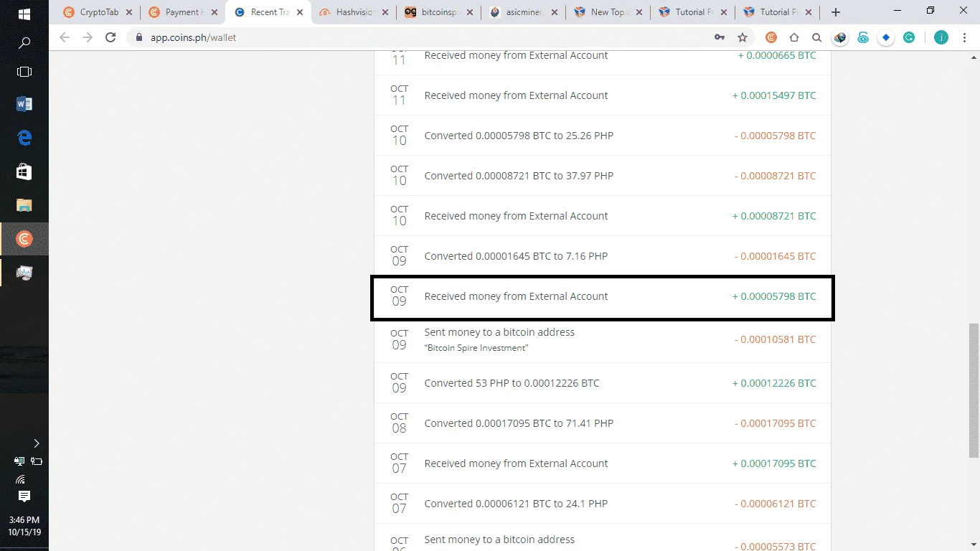This screenshot has width=980, height=551.
Task: Open File Explorer from the taskbar
Action: [24, 205]
